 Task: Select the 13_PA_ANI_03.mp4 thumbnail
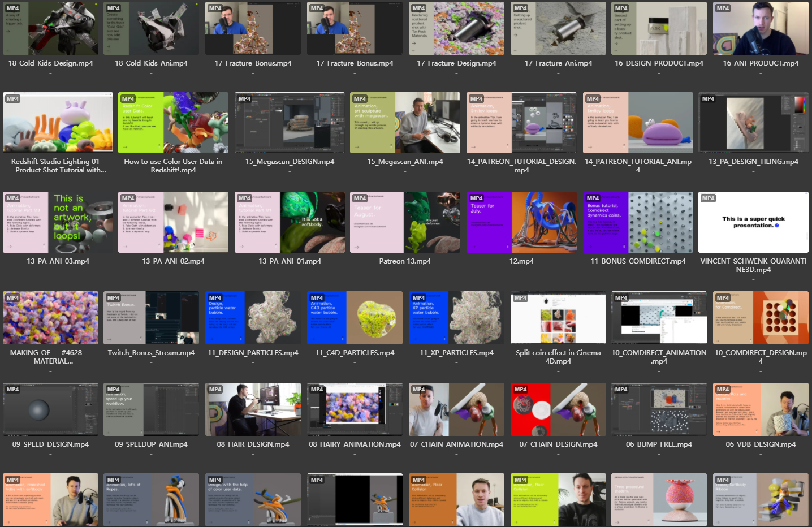pos(58,222)
